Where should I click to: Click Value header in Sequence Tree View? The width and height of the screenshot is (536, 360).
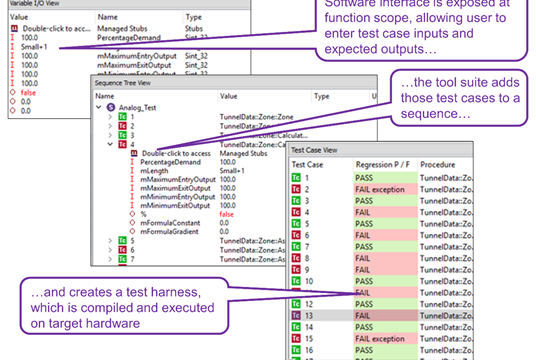click(x=228, y=96)
